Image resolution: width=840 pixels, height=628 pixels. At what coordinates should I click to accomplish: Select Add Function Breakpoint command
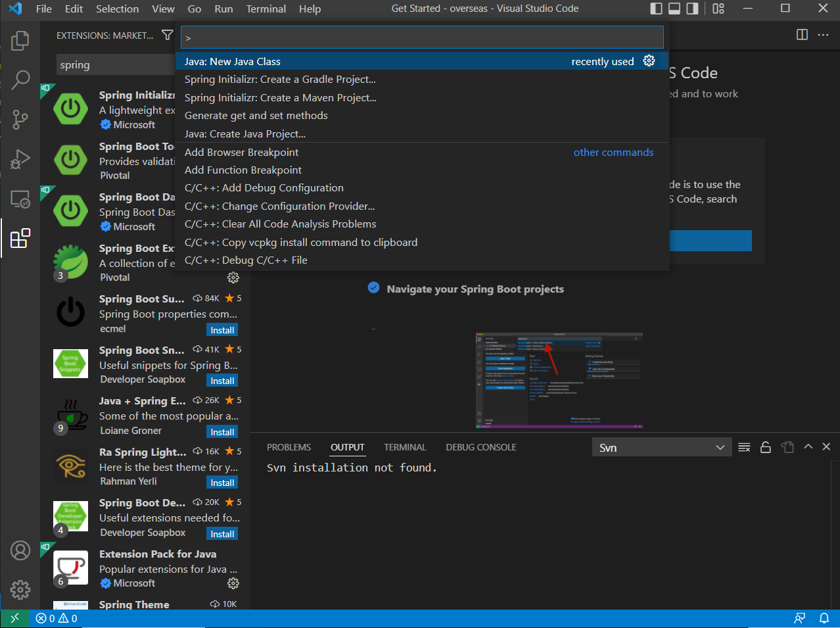point(422,170)
